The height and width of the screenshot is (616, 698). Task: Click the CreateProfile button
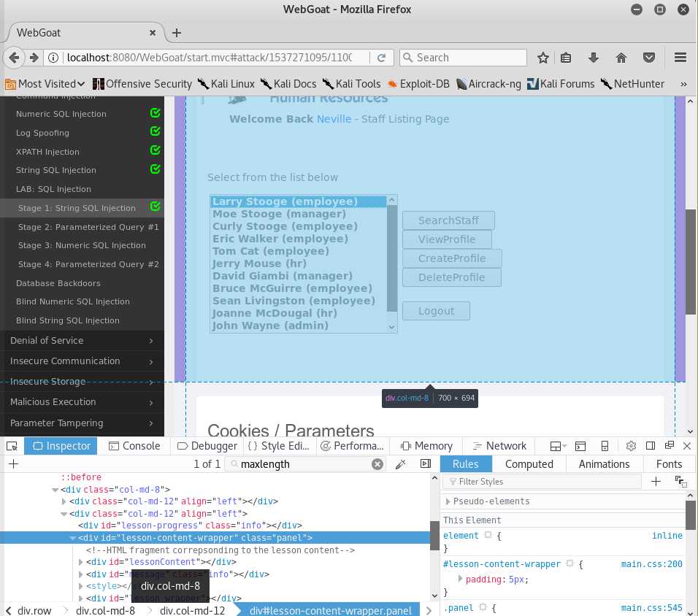pos(452,258)
